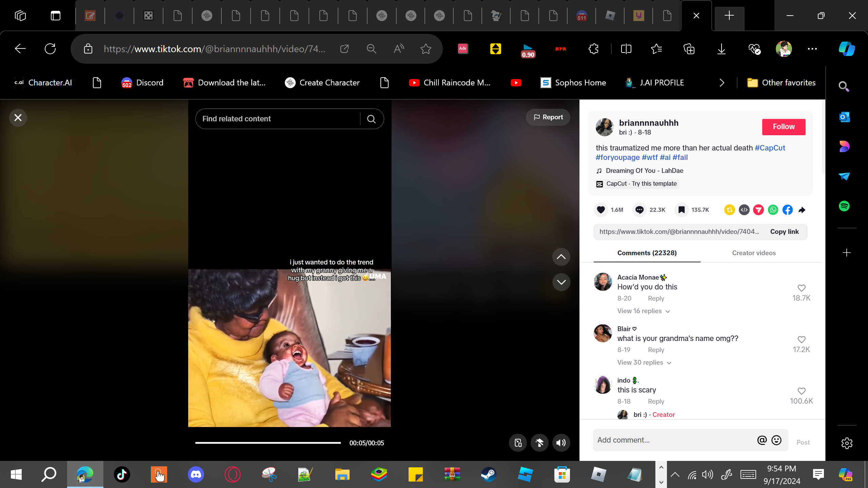Insert emoji in comment box
This screenshot has height=488, width=868.
click(776, 440)
